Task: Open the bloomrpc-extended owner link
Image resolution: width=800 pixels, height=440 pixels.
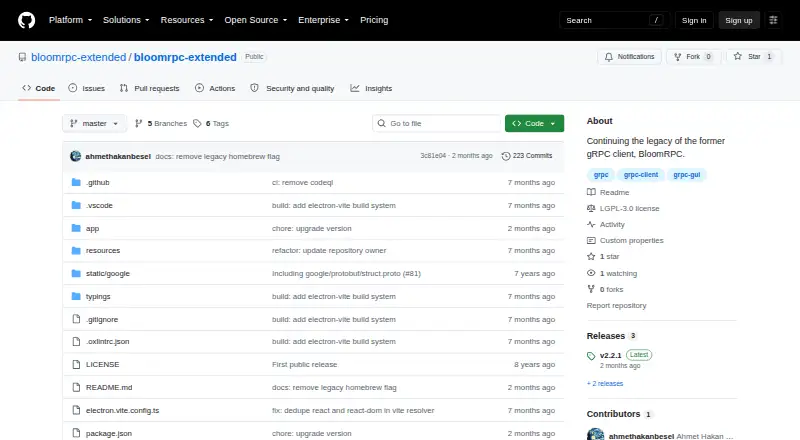Action: click(79, 57)
